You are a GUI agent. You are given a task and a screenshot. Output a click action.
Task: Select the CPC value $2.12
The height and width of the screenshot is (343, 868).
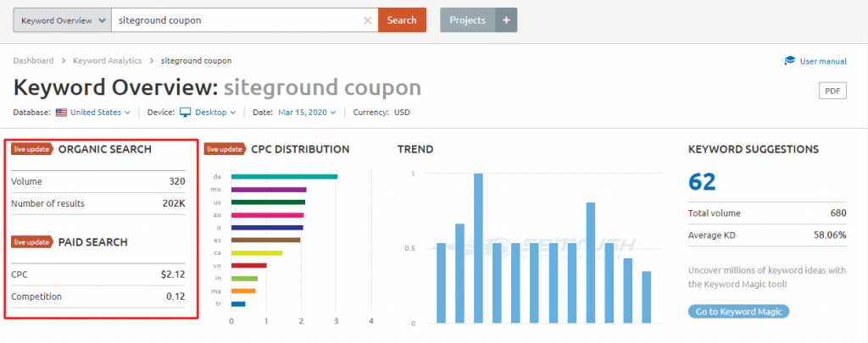click(x=172, y=274)
